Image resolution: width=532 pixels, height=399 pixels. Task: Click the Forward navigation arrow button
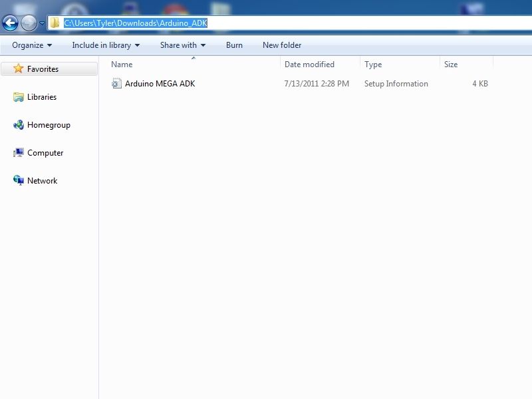29,23
